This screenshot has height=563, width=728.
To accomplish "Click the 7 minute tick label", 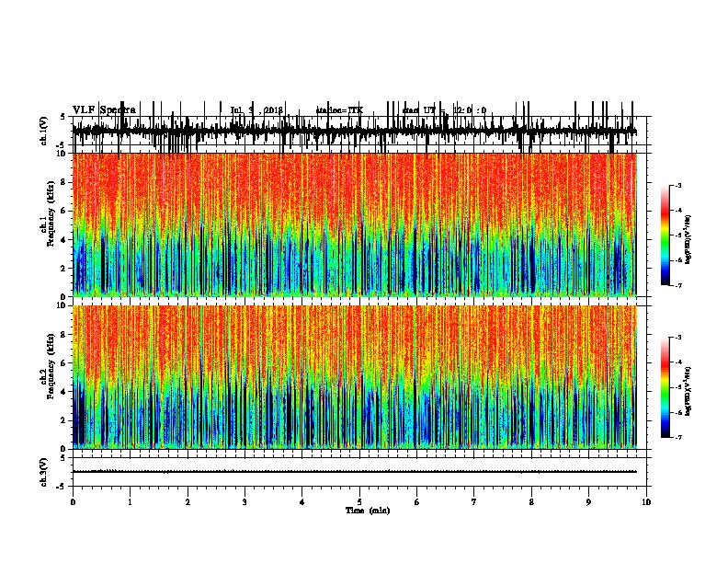I will click(x=474, y=502).
